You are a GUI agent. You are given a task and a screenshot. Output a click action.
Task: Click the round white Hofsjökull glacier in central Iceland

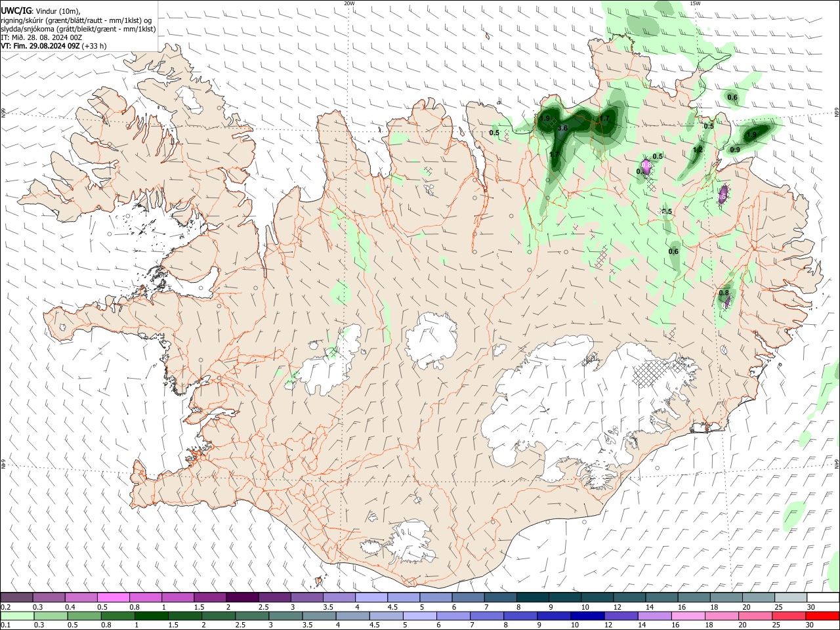click(431, 341)
